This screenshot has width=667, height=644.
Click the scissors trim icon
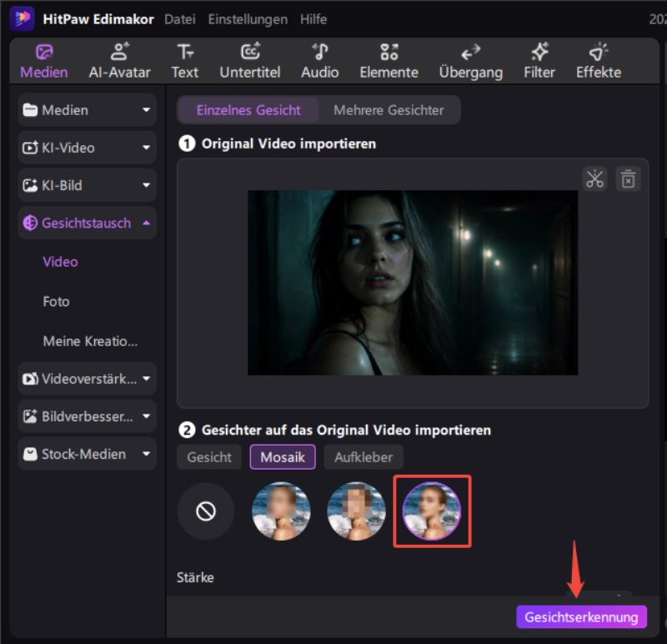point(594,179)
